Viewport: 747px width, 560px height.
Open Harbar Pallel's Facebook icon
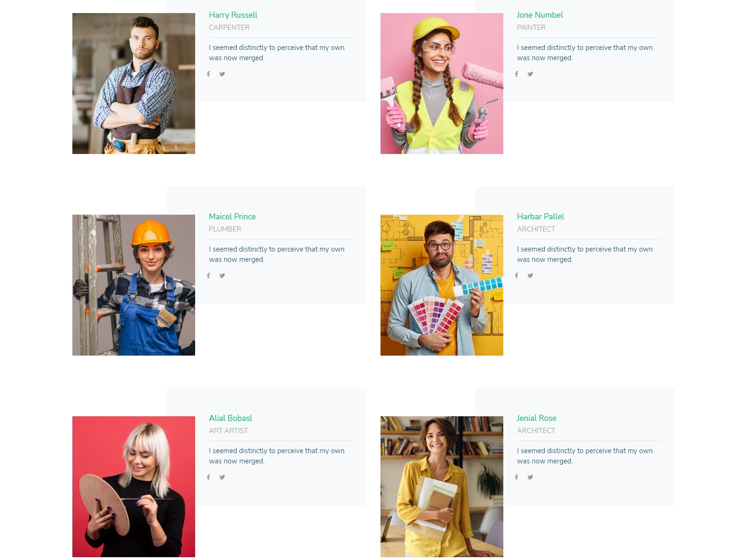[x=516, y=276]
